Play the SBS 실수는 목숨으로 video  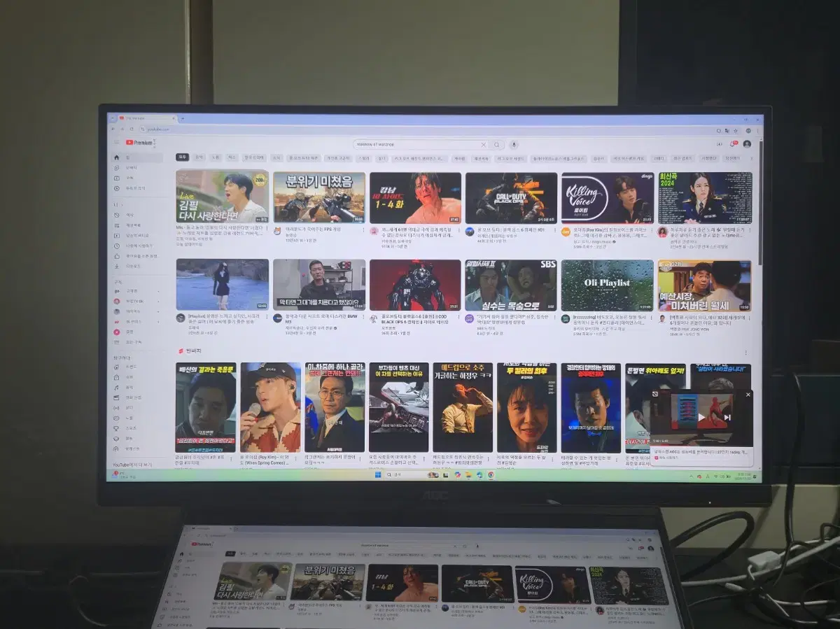[x=512, y=285]
